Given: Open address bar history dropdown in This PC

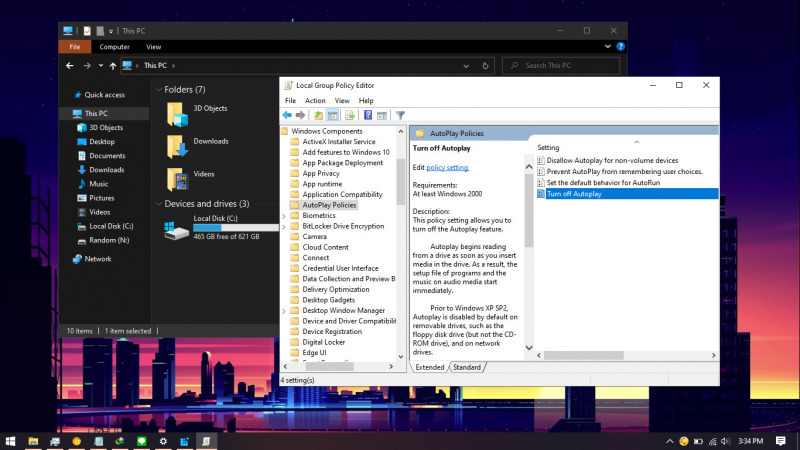Looking at the screenshot, I should click(x=466, y=66).
